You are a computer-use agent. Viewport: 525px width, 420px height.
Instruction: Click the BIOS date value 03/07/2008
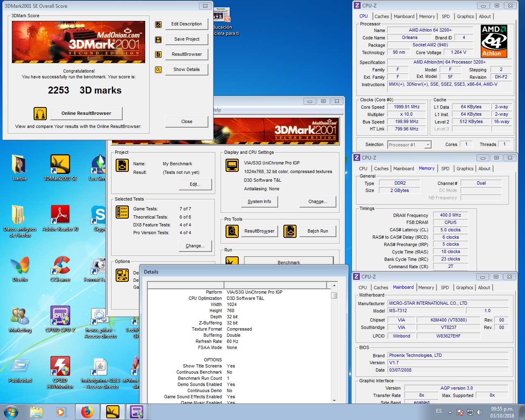448,370
